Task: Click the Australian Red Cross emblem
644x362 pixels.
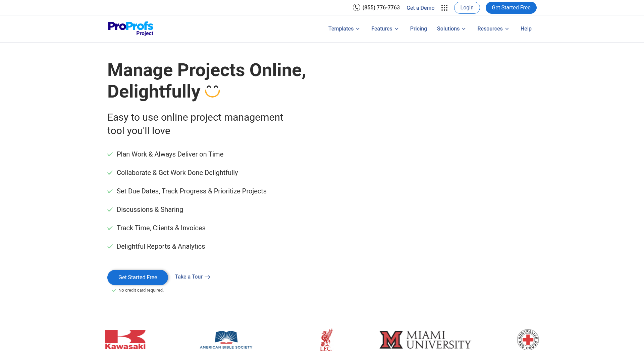Action: point(528,339)
